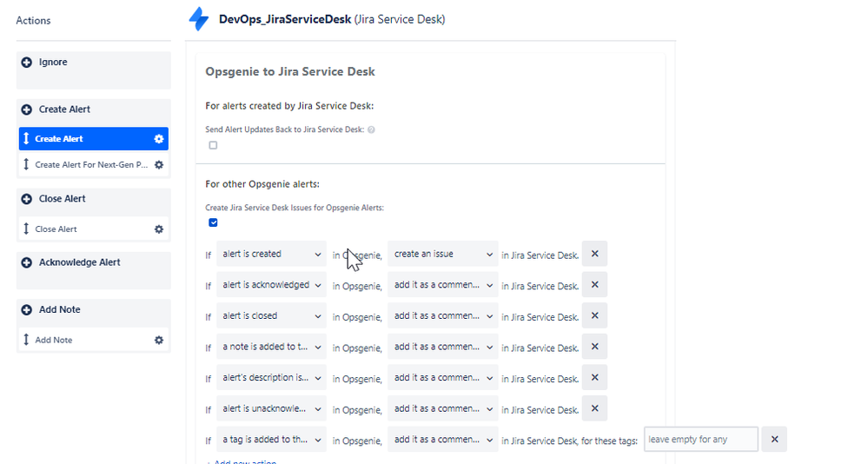Screen dimensions: 868x464
Task: Select the Close Alert action item
Action: [x=94, y=229]
